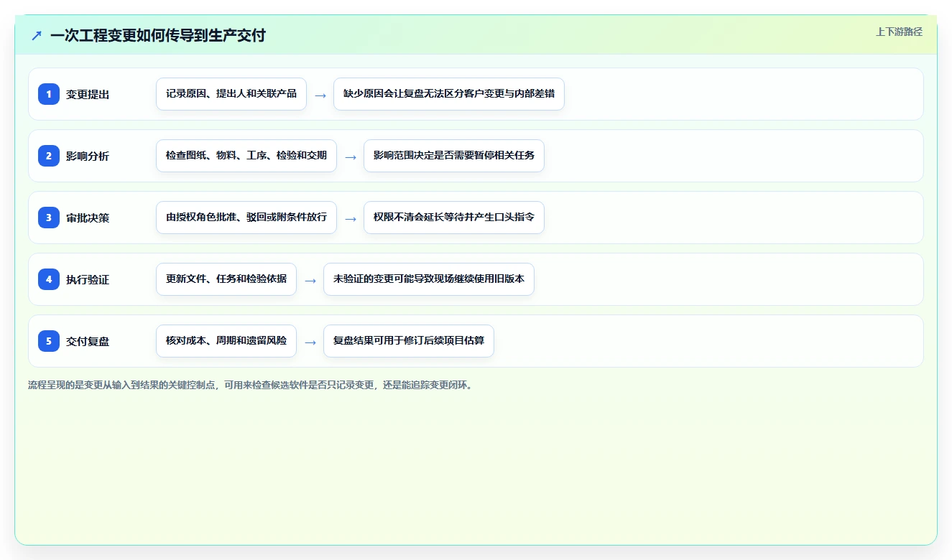Screen dimensions: 952x560
Task: Click the step 1 number badge
Action: [x=49, y=94]
